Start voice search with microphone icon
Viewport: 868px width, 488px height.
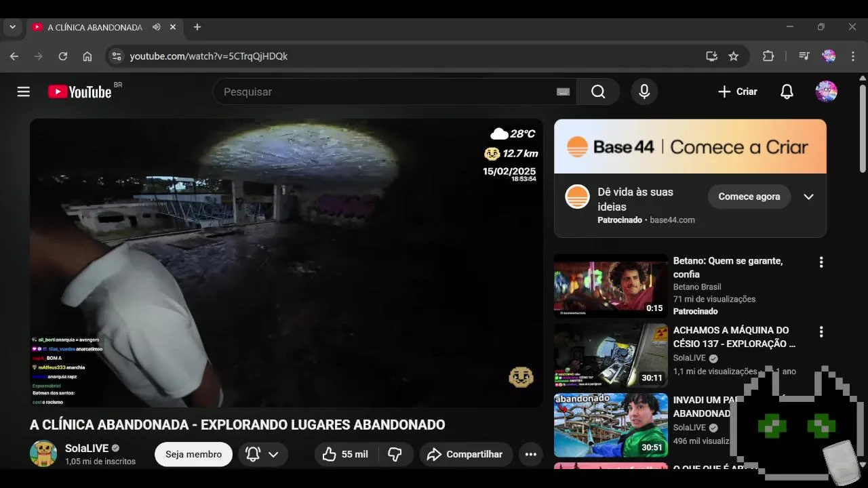click(644, 91)
